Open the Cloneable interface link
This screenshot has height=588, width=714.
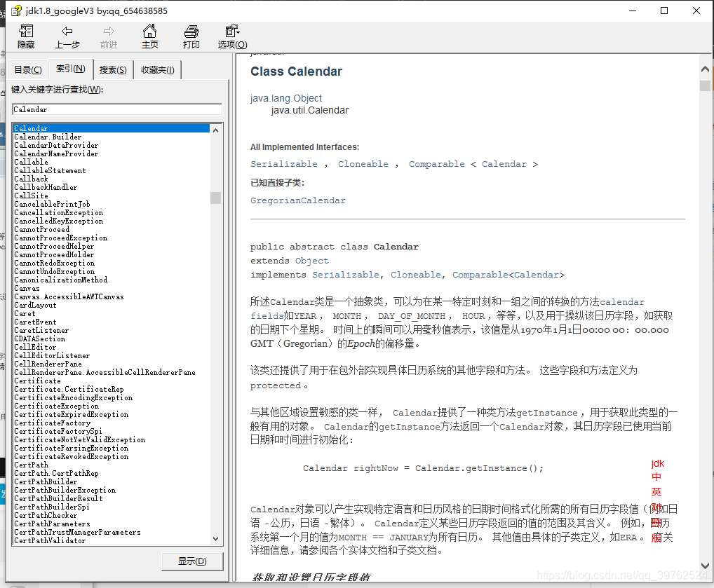click(363, 164)
